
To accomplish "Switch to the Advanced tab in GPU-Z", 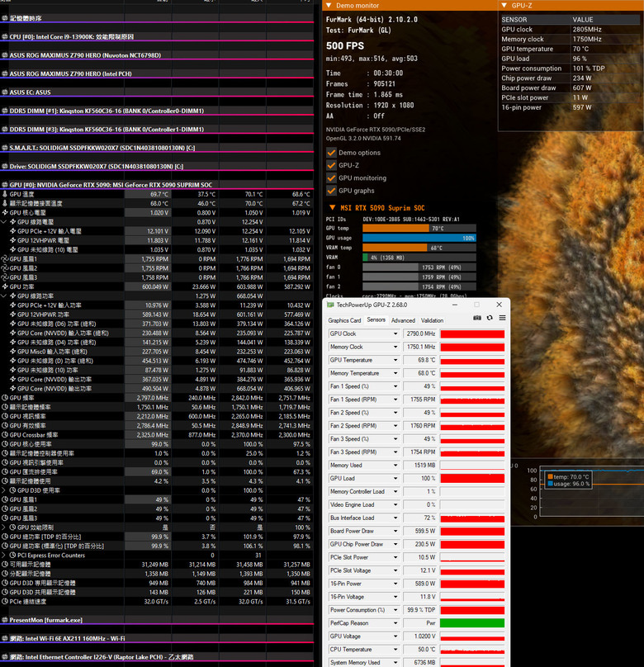I will 403,320.
